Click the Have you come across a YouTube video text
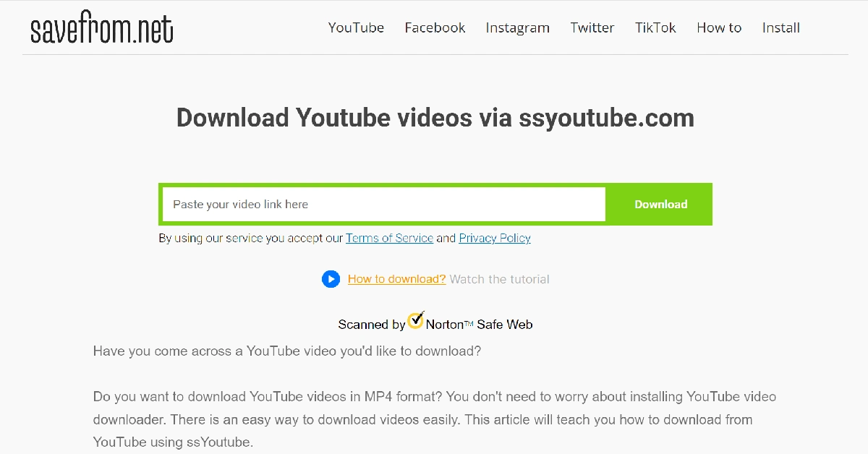 (x=287, y=351)
